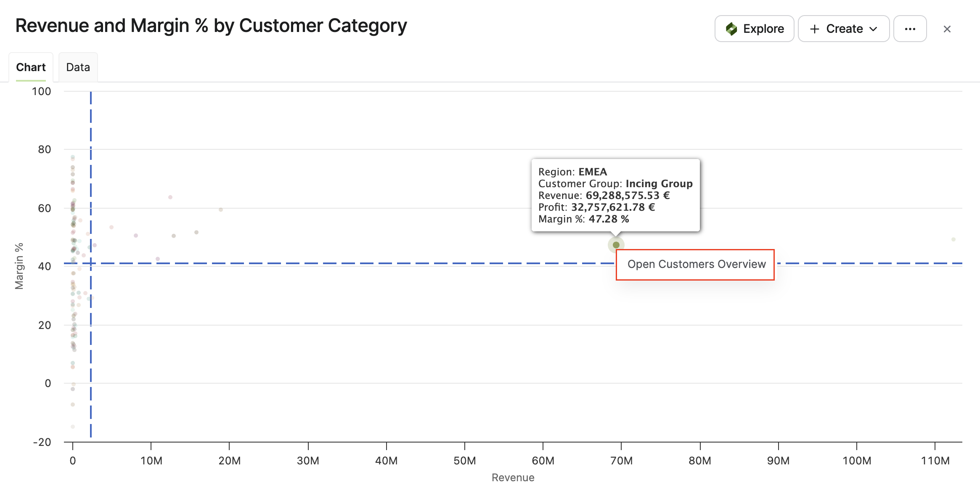Click the tooltip Margin % 47.28 % value

coord(609,219)
